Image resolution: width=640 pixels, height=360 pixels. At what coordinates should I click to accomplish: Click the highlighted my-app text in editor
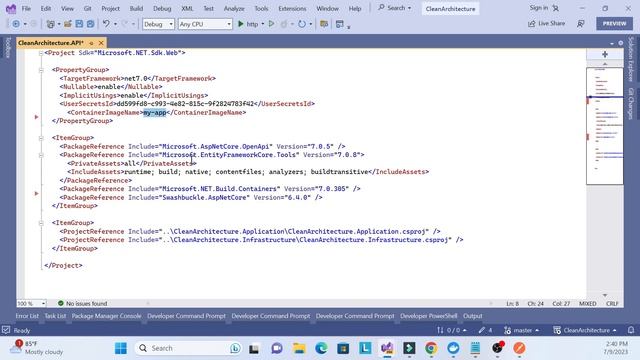point(155,112)
